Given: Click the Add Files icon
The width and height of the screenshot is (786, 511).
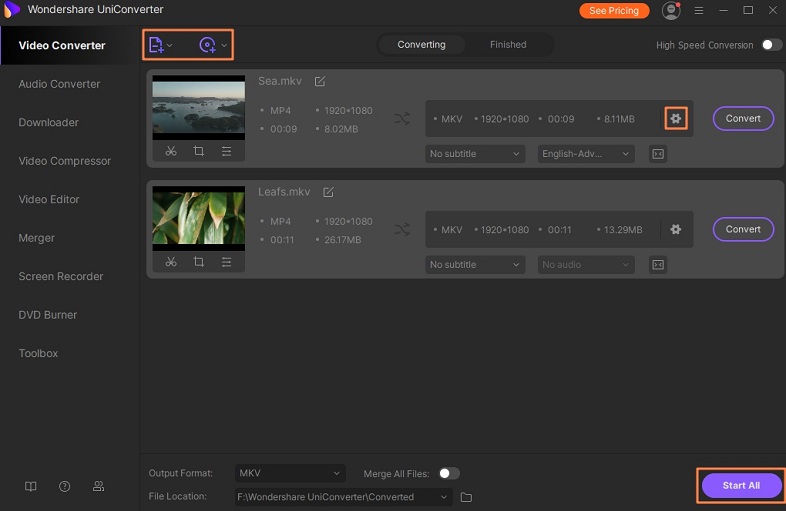Looking at the screenshot, I should tap(155, 45).
